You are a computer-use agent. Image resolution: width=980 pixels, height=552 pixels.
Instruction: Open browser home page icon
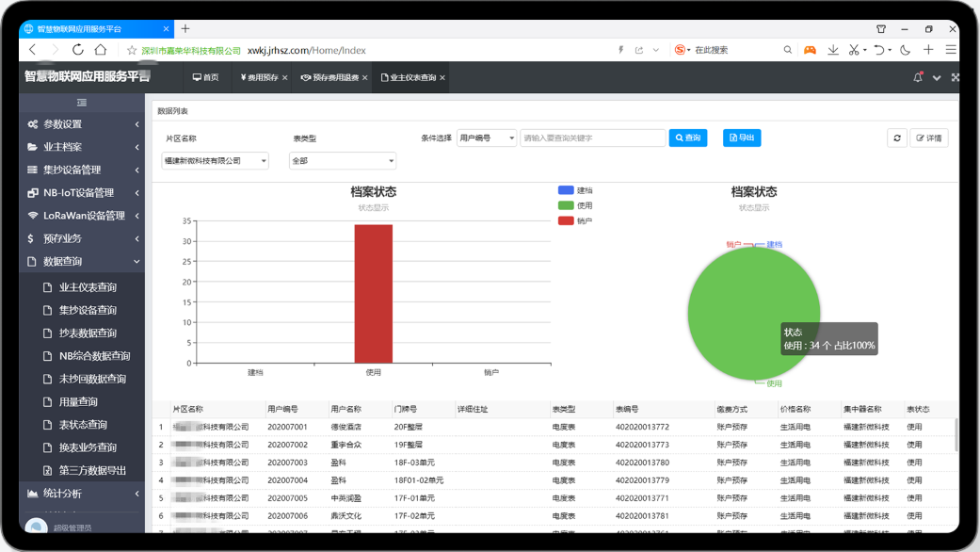pos(101,49)
